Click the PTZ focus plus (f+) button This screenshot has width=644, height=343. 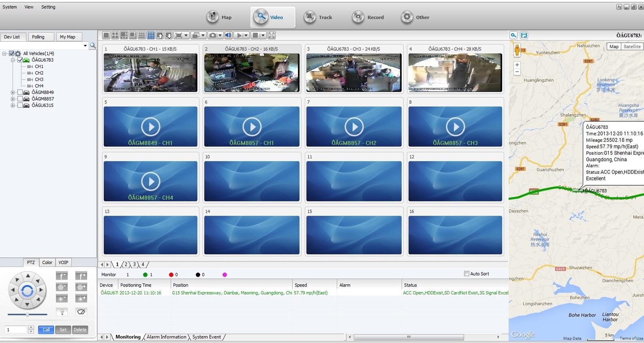[81, 276]
